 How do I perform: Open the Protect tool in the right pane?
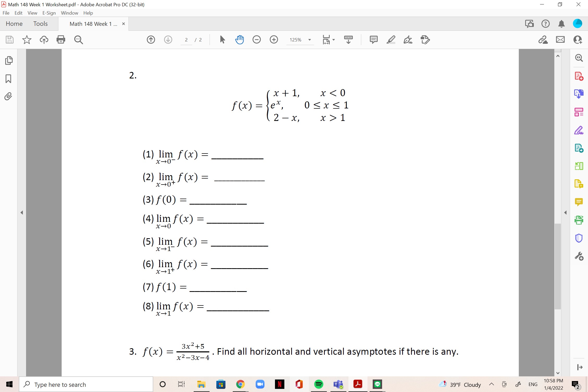coord(579,238)
